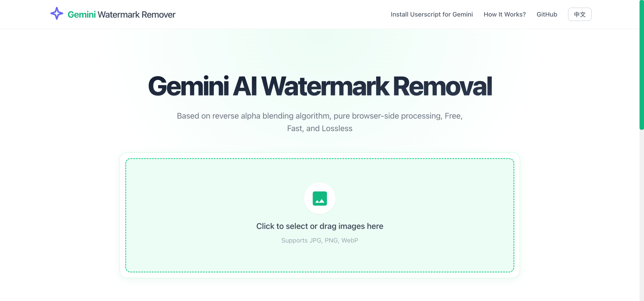The width and height of the screenshot is (644, 301).
Task: Click the green "Gemini" word in header logo
Action: pos(82,15)
